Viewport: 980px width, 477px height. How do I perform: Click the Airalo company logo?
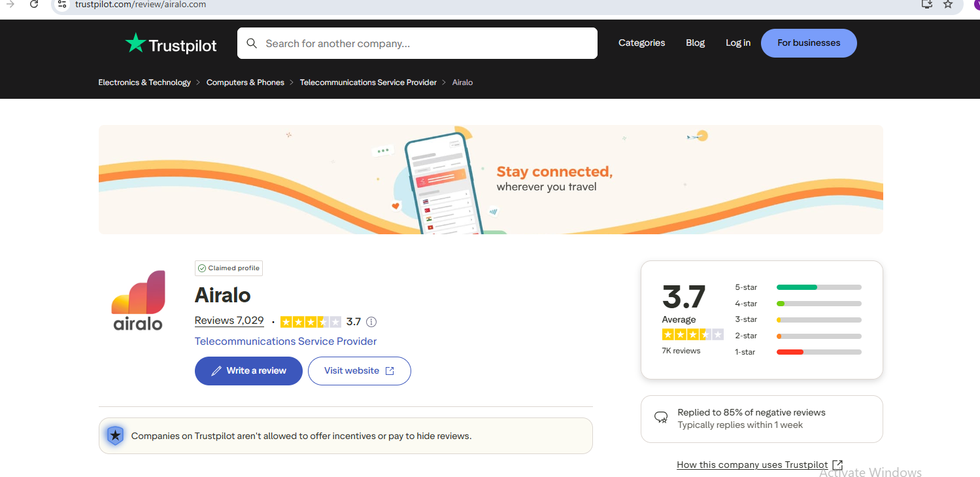point(138,300)
